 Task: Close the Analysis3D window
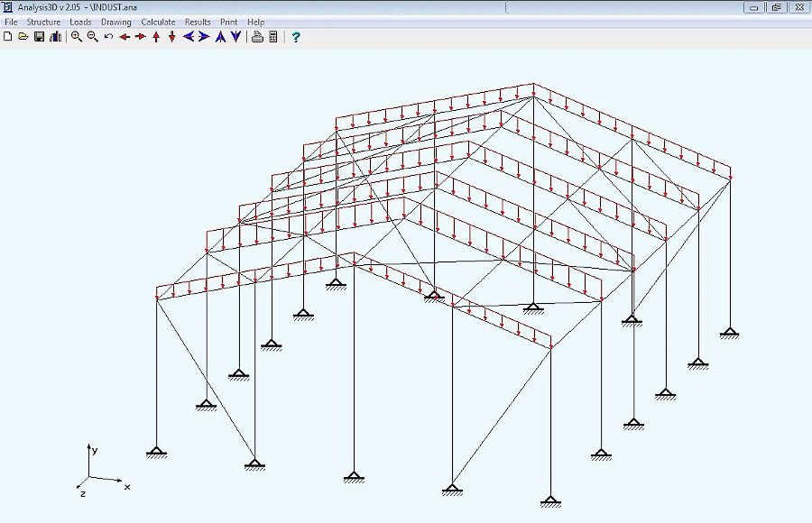799,7
